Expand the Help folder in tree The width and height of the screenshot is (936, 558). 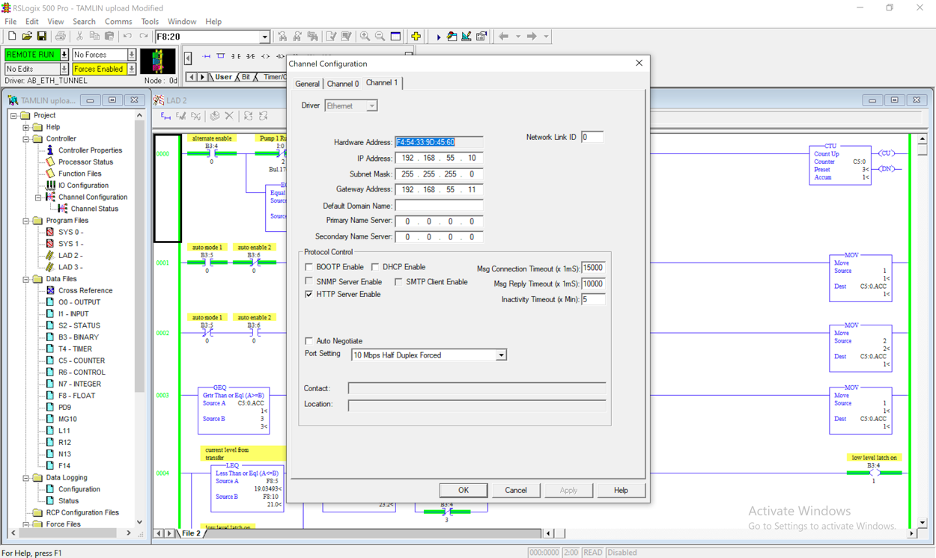26,127
